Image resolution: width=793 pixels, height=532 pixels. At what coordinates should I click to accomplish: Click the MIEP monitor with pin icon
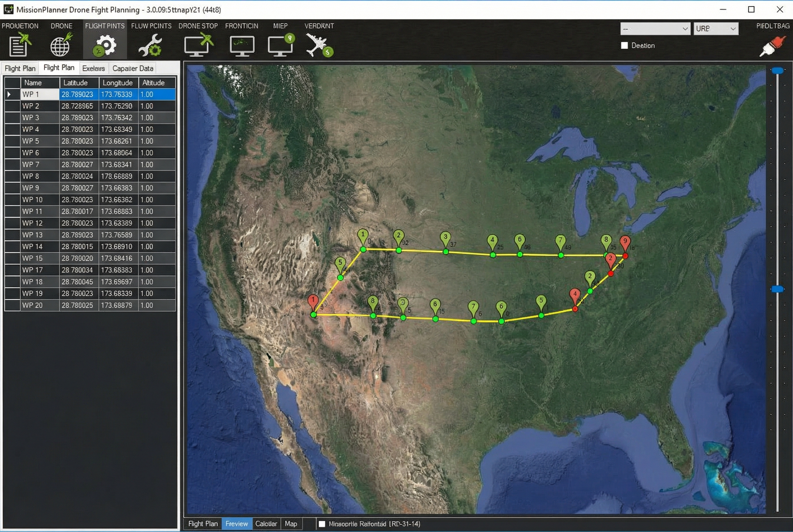tap(280, 45)
